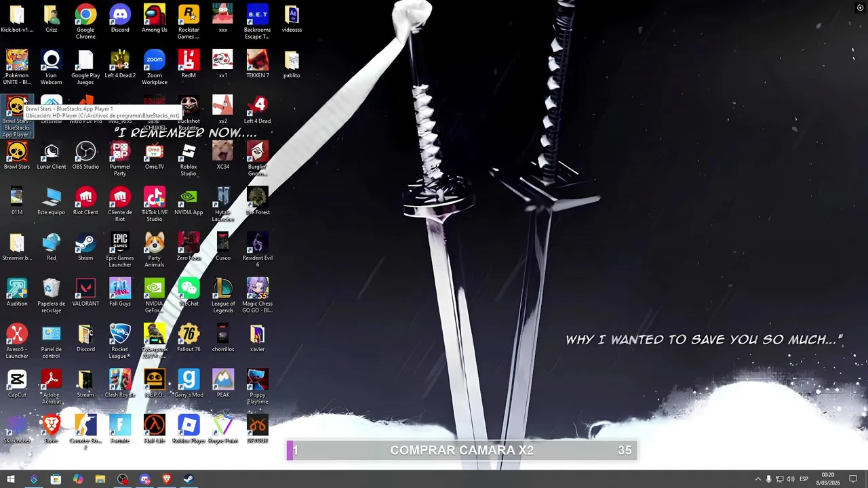This screenshot has width=868, height=488.
Task: Launch League of Legends from desktop
Action: coord(223,295)
